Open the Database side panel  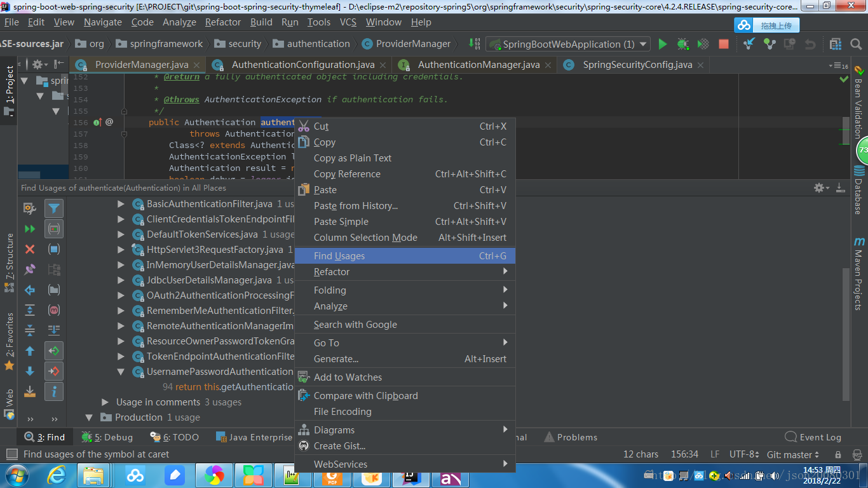(859, 189)
